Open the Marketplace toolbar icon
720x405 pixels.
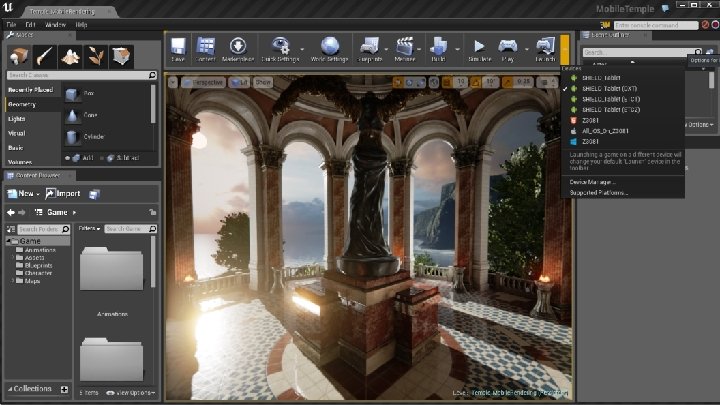point(238,47)
